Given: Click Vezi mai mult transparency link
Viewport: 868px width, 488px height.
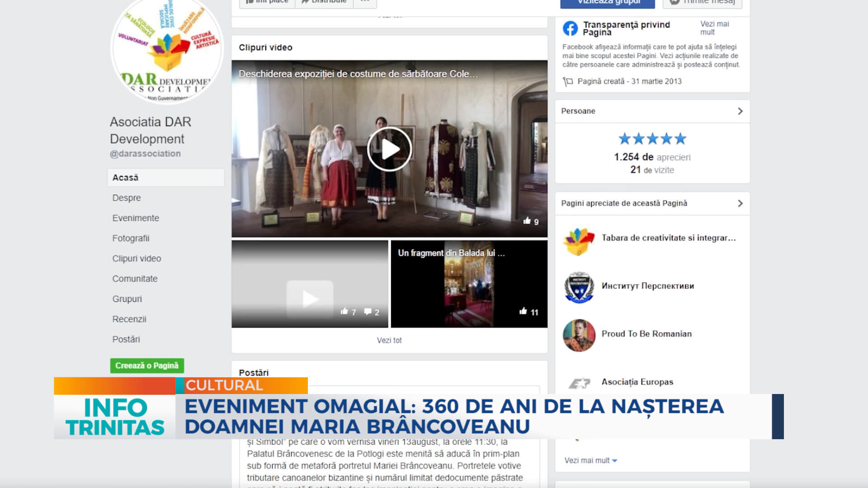Looking at the screenshot, I should tap(714, 28).
